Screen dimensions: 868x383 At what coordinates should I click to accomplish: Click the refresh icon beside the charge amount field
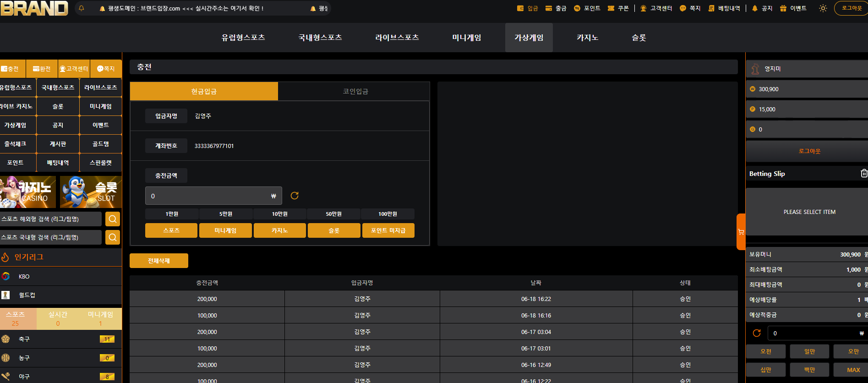[295, 196]
